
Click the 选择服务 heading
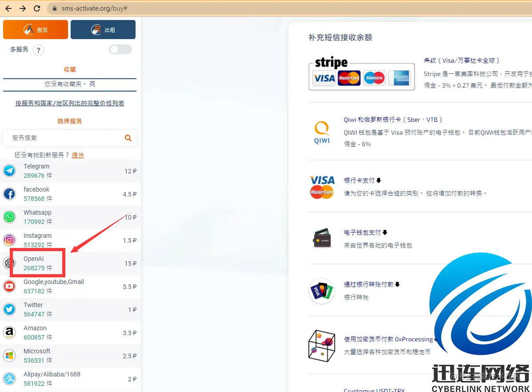(69, 121)
